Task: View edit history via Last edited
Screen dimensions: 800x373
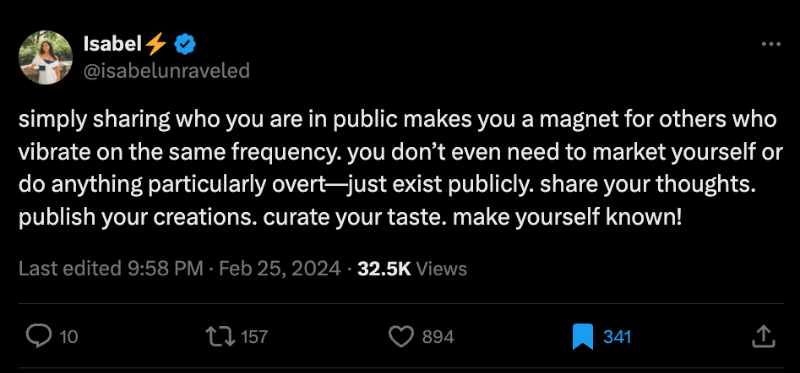Action: click(67, 269)
